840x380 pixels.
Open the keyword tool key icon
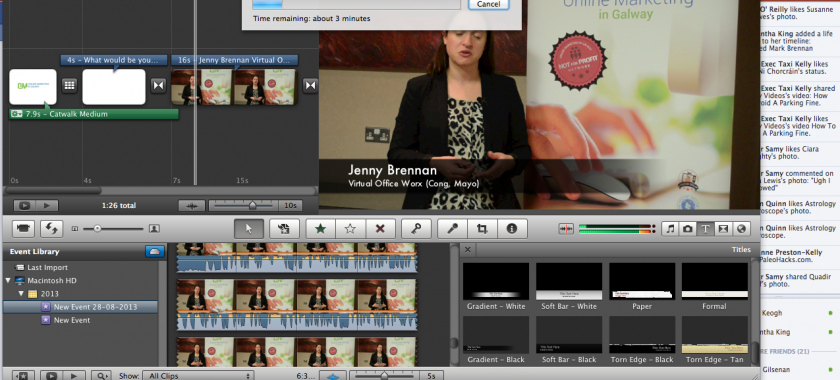point(416,229)
